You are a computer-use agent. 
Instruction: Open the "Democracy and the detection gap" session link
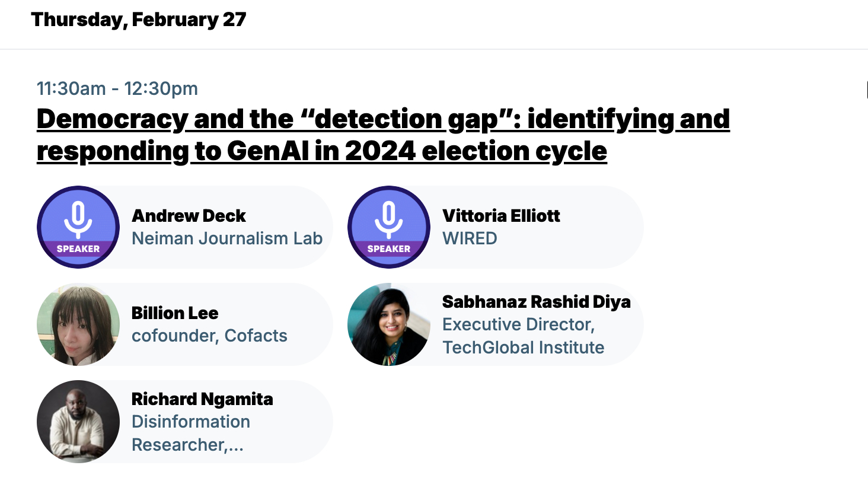[382, 135]
